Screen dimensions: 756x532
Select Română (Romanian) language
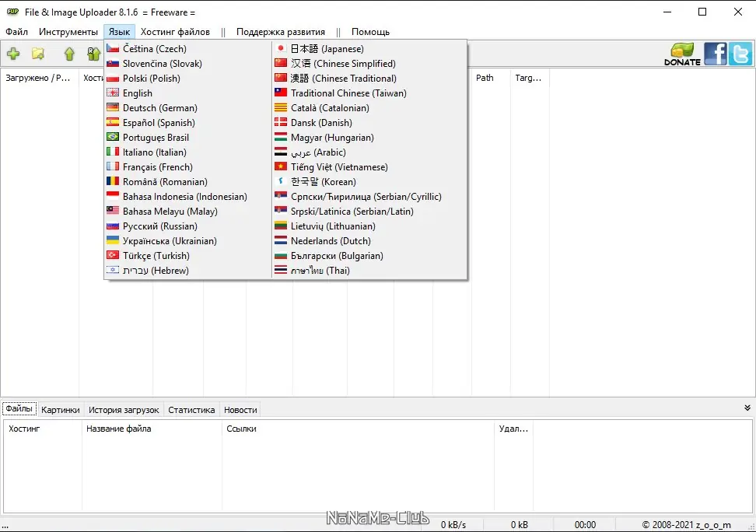click(188, 182)
